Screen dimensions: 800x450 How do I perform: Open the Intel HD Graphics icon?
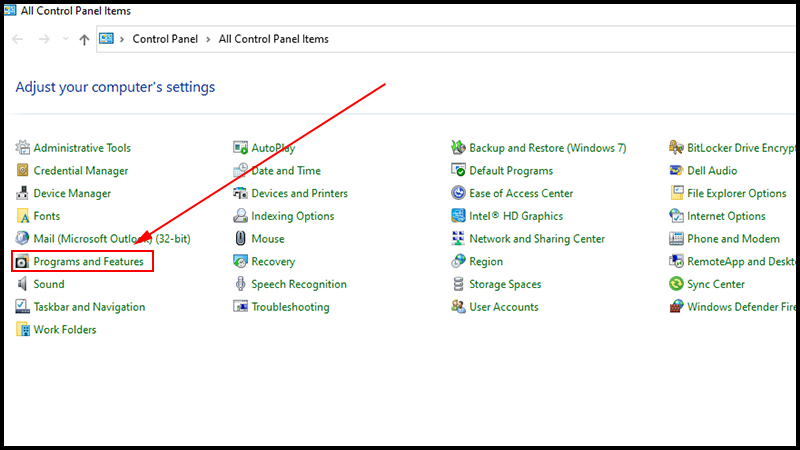[x=459, y=216]
